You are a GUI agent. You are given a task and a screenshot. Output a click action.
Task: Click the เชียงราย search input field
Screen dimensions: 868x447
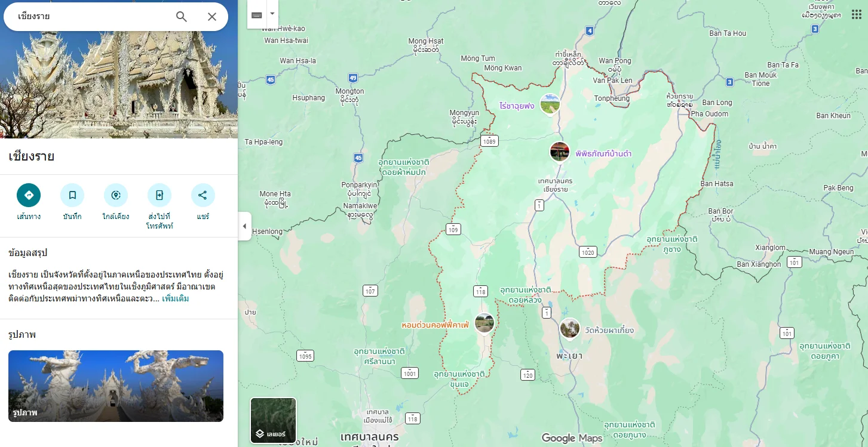pyautogui.click(x=90, y=17)
